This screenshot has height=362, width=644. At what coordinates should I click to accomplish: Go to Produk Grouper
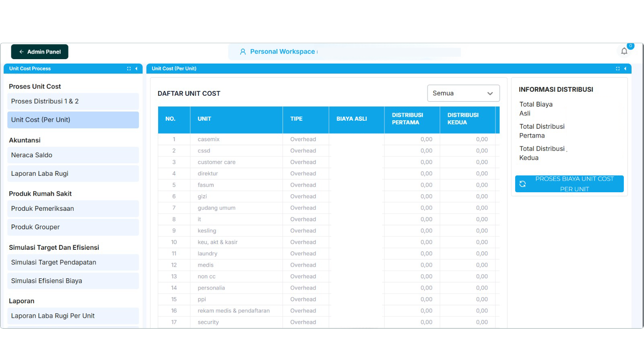[73, 227]
